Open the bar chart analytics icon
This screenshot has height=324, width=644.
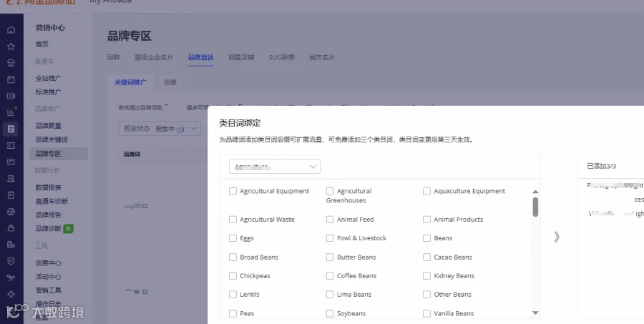11,112
